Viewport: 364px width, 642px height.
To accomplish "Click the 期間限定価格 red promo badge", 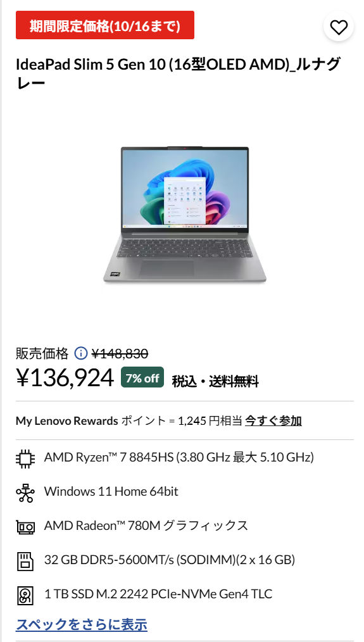I will point(105,25).
